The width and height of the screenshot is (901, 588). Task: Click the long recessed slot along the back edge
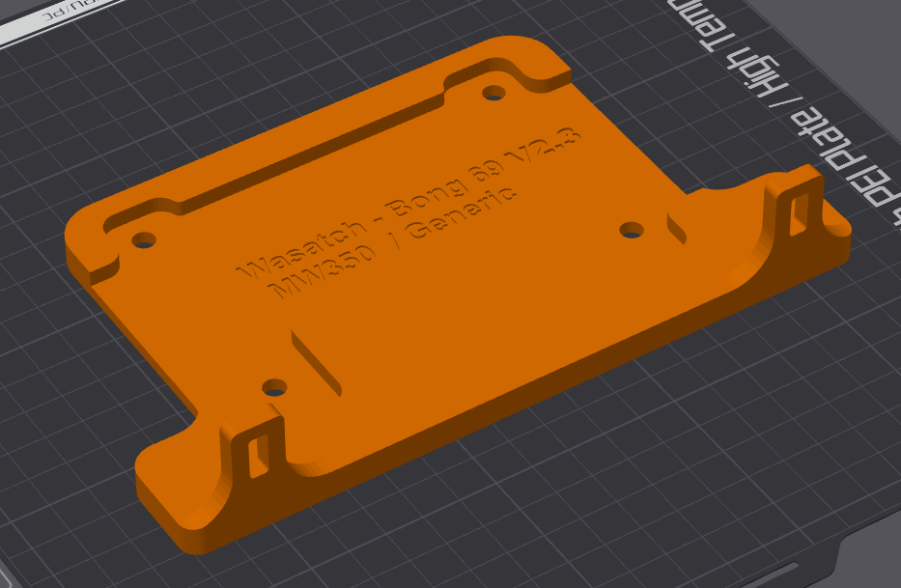(310, 154)
